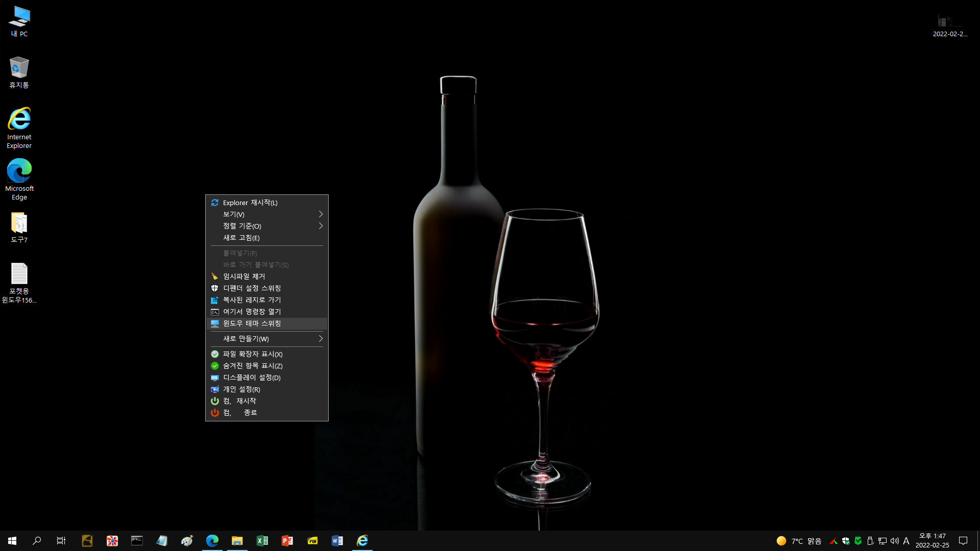Switch to Internet Explorer on taskbar

coord(362,541)
